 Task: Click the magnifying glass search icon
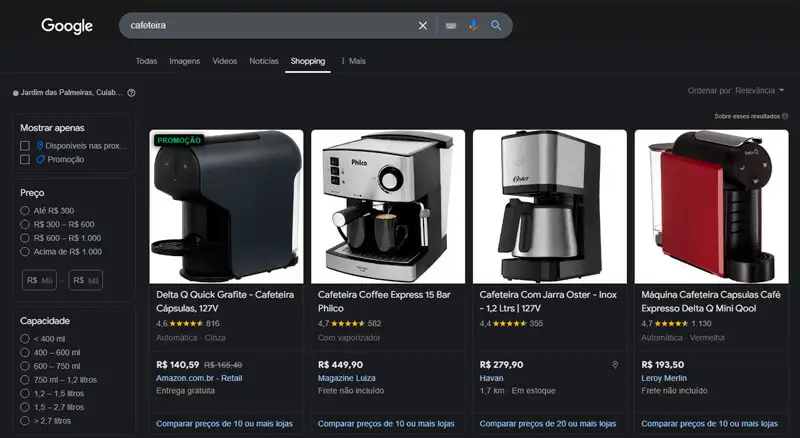[x=496, y=26]
